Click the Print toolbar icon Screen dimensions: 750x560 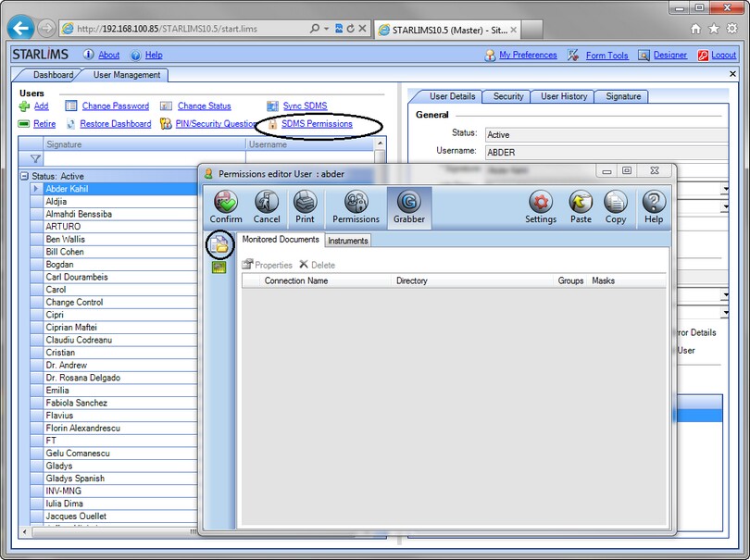tap(305, 206)
